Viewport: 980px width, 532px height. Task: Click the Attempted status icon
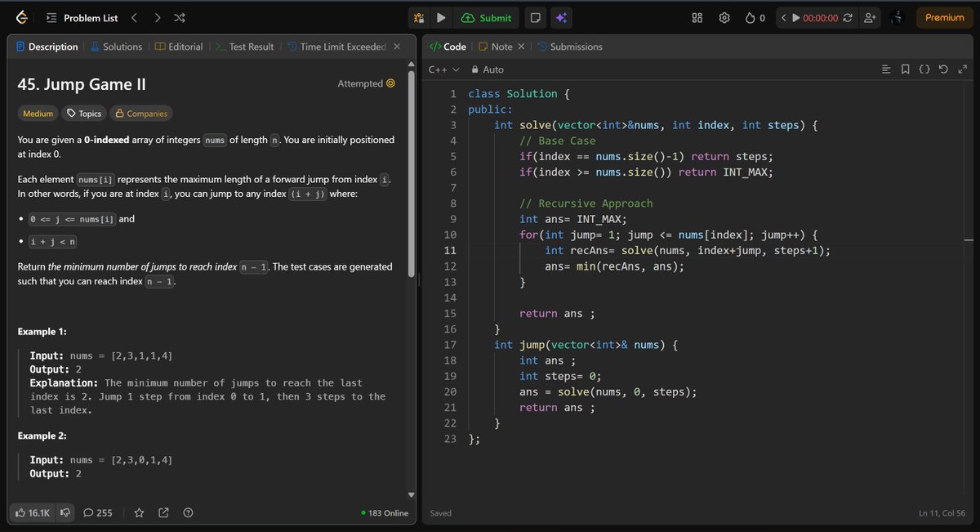tap(390, 83)
